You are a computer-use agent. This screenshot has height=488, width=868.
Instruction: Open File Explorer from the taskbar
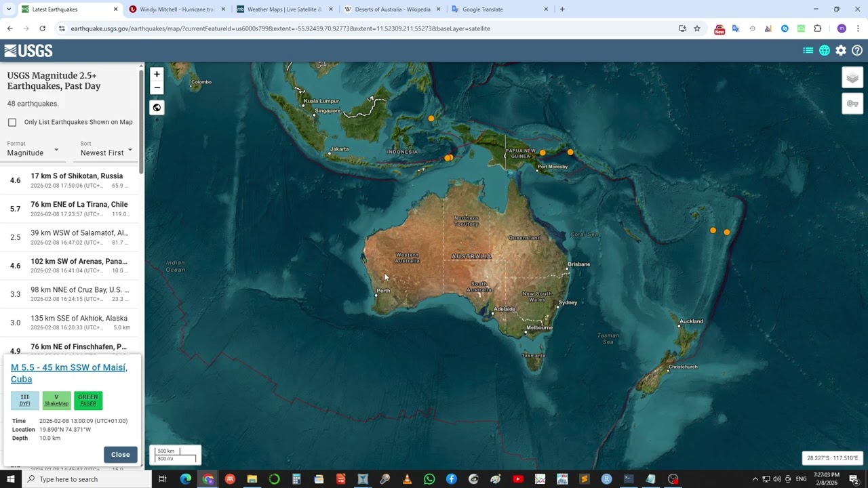252,479
